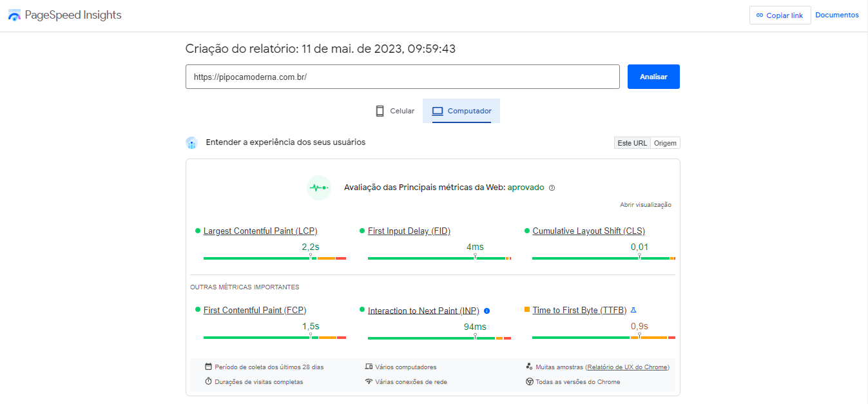868x404 pixels.
Task: Click the devices icon for Vários computadores
Action: [x=369, y=367]
